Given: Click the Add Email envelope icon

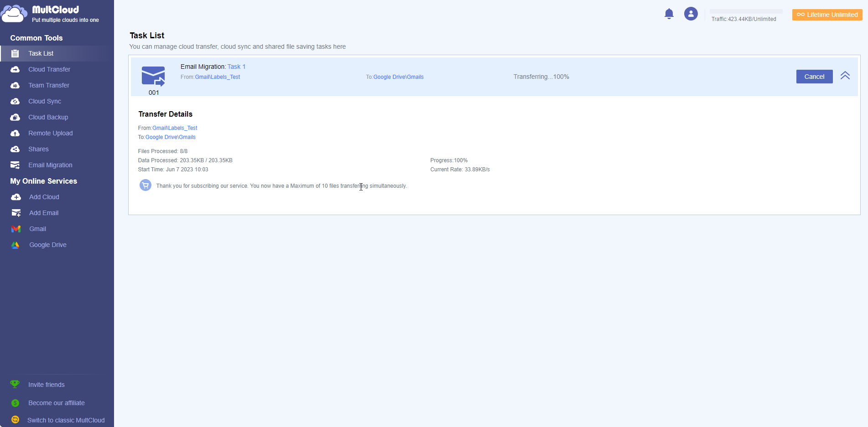Looking at the screenshot, I should point(16,213).
